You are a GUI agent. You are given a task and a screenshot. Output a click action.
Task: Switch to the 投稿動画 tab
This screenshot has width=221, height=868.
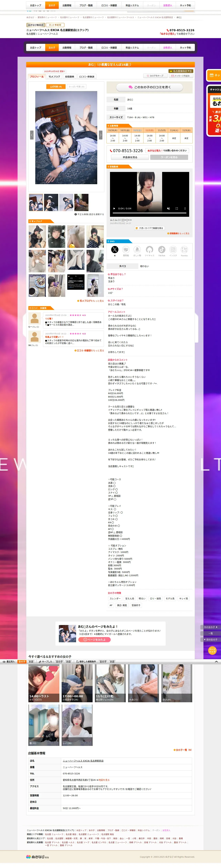coord(70,77)
